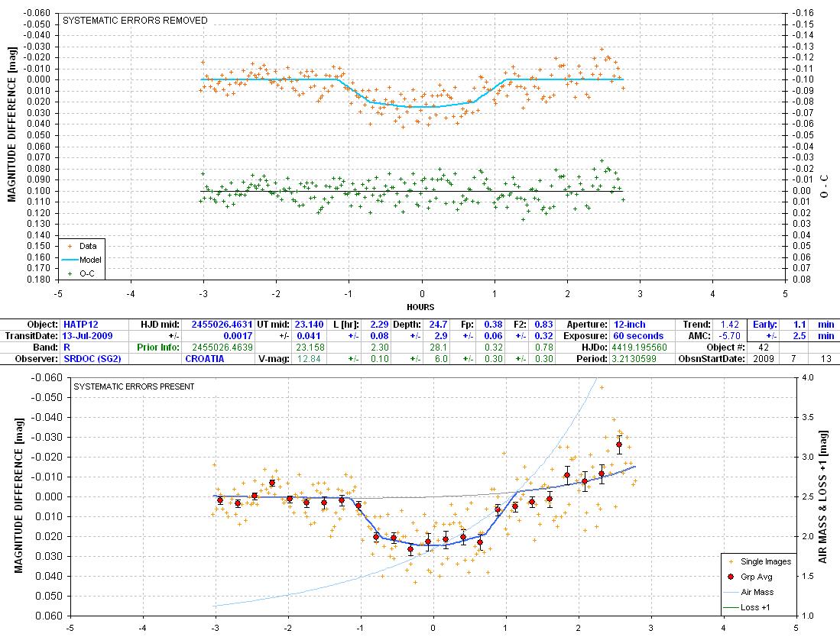840x637 pixels.
Task: Click the UT mid value 23.140
Action: tap(309, 325)
